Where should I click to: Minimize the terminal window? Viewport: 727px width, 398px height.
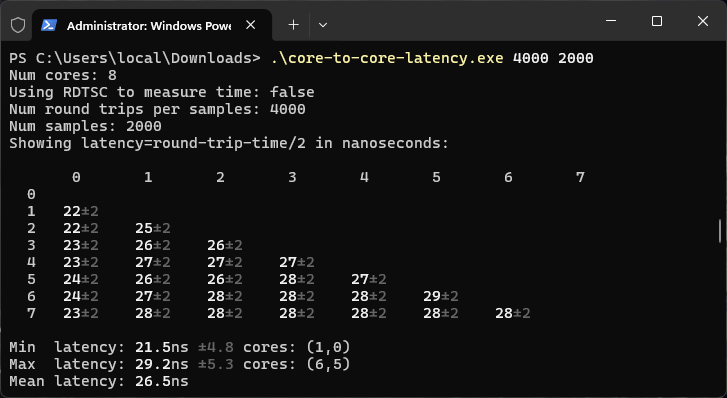click(x=611, y=21)
